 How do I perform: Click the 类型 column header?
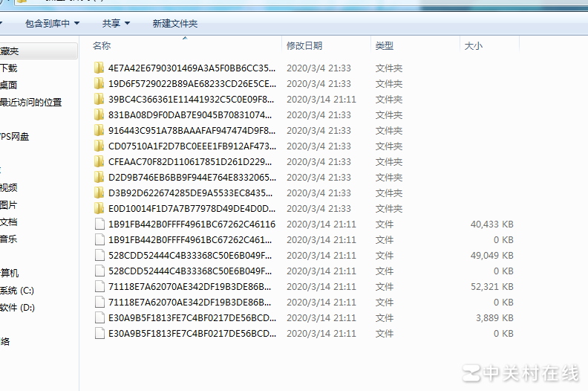(x=384, y=46)
